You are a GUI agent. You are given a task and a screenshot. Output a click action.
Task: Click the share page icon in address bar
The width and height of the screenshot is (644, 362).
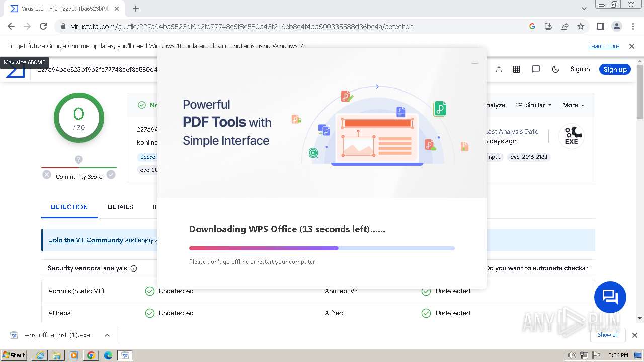click(x=565, y=27)
